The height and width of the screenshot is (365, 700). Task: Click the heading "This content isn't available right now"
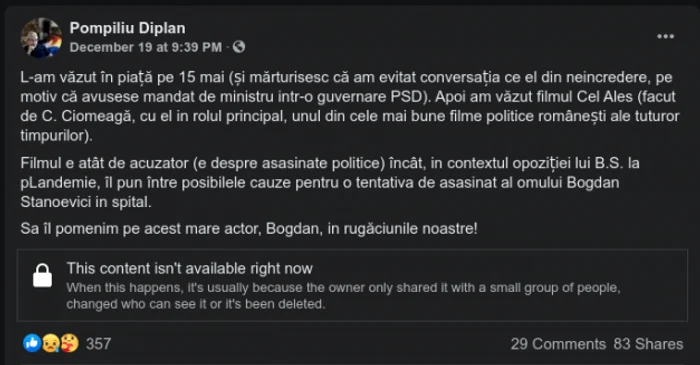coord(189,269)
